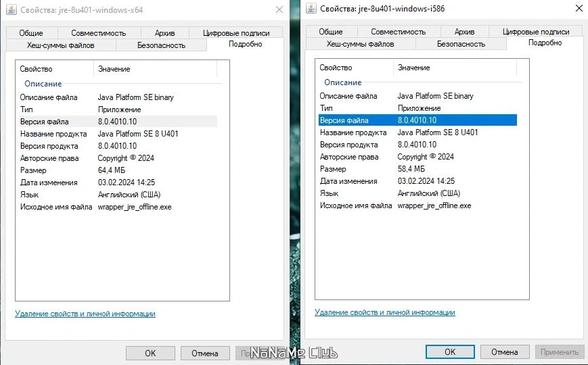Click 58,4 МБ size value
588x365 pixels.
tap(411, 169)
